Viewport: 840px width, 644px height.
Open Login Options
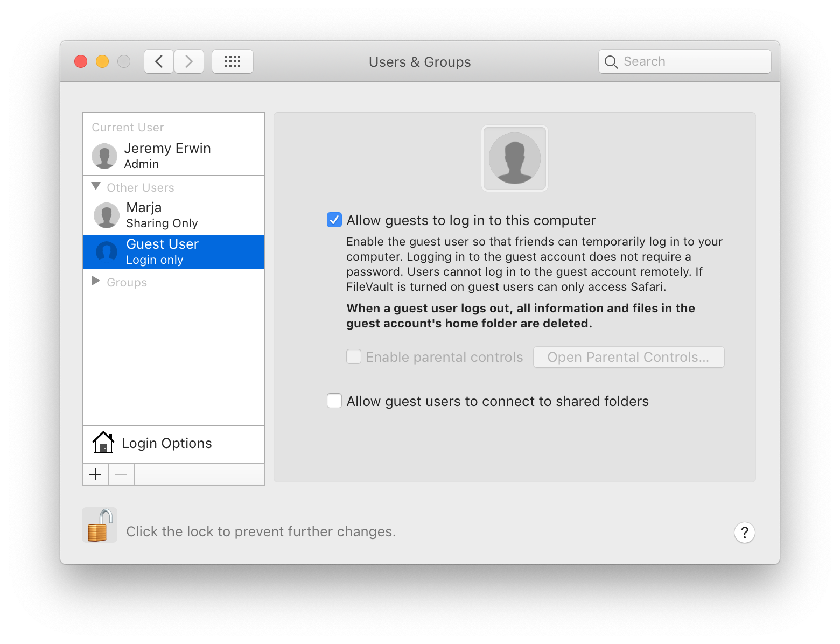click(x=173, y=444)
